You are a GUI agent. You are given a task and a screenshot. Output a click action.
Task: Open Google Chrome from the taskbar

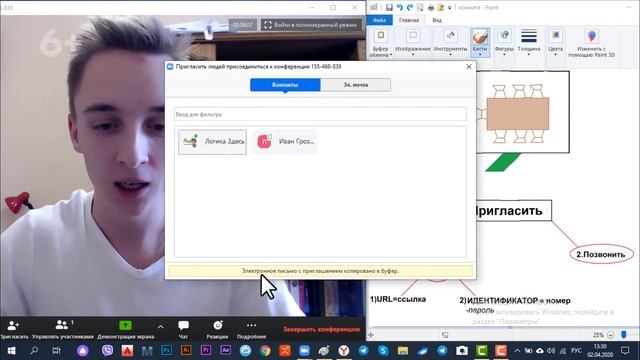point(265,351)
